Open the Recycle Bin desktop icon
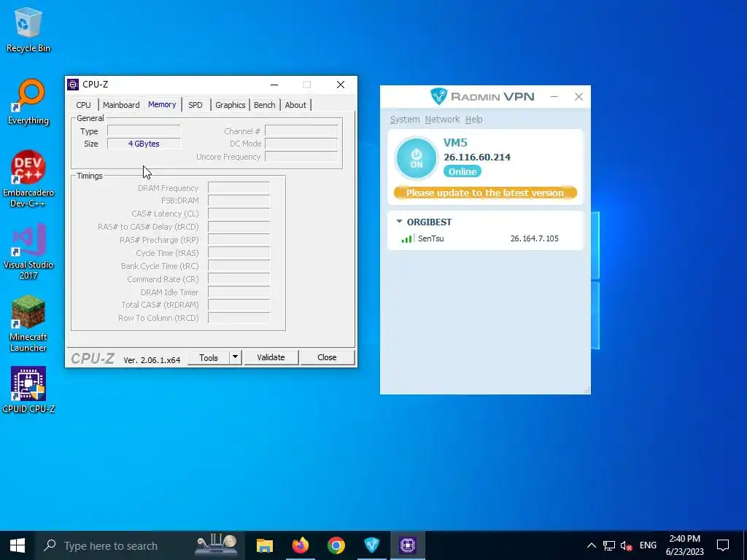747x560 pixels. click(28, 30)
